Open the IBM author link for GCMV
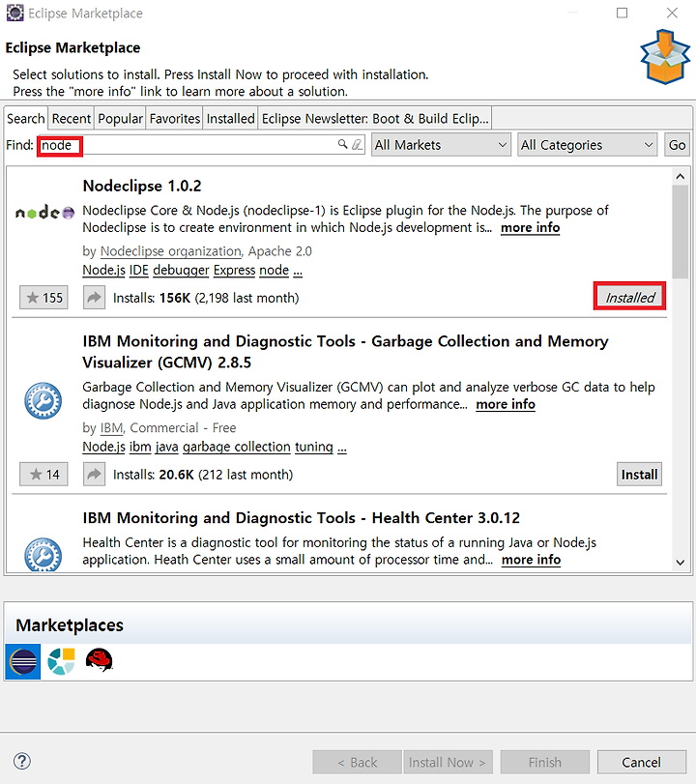Viewport: 696px width, 784px height. [111, 428]
